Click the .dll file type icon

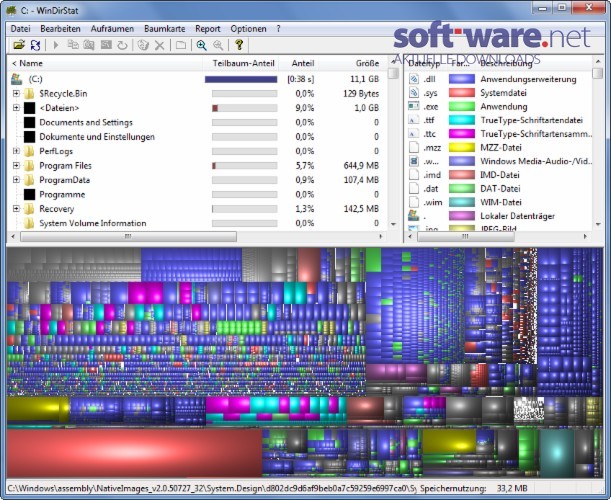413,79
